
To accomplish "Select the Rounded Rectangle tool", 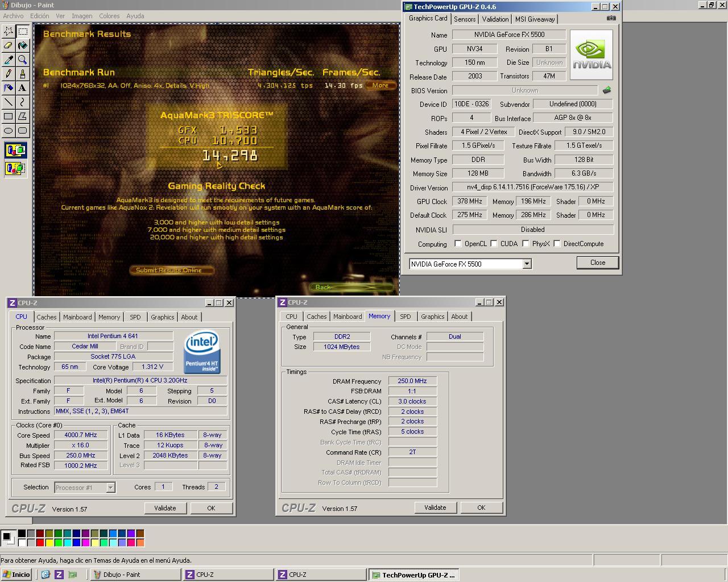I will (x=23, y=131).
